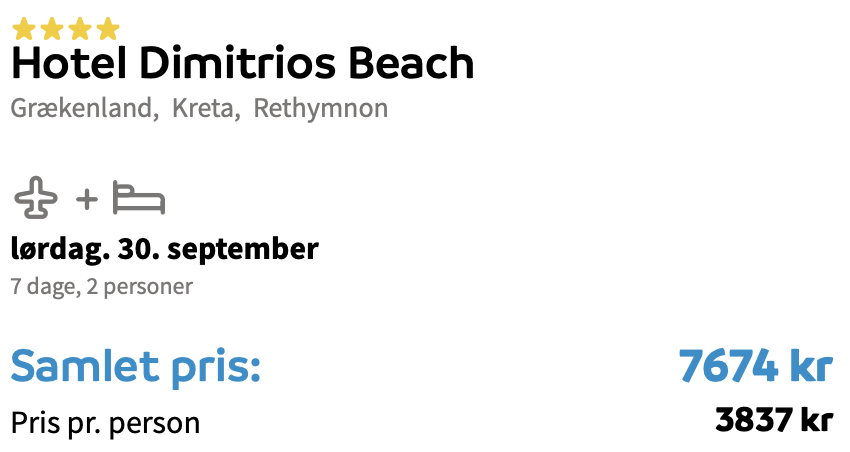The image size is (850, 452).
Task: Click the fourth yellow rating star
Action: pyautogui.click(x=108, y=29)
